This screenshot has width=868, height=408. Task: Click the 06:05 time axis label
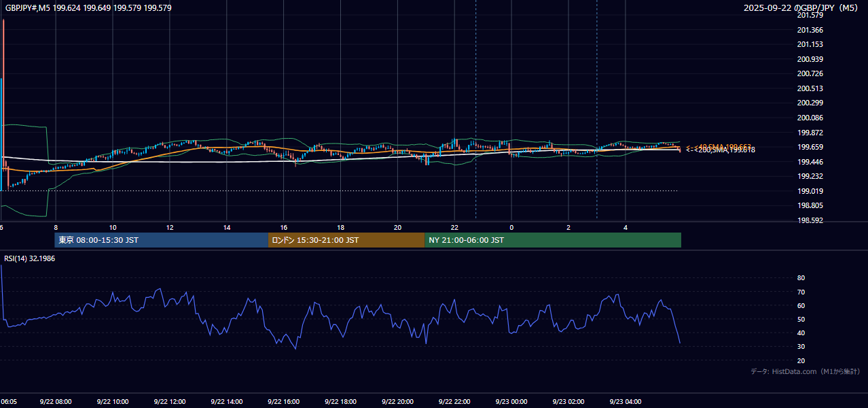pos(9,402)
